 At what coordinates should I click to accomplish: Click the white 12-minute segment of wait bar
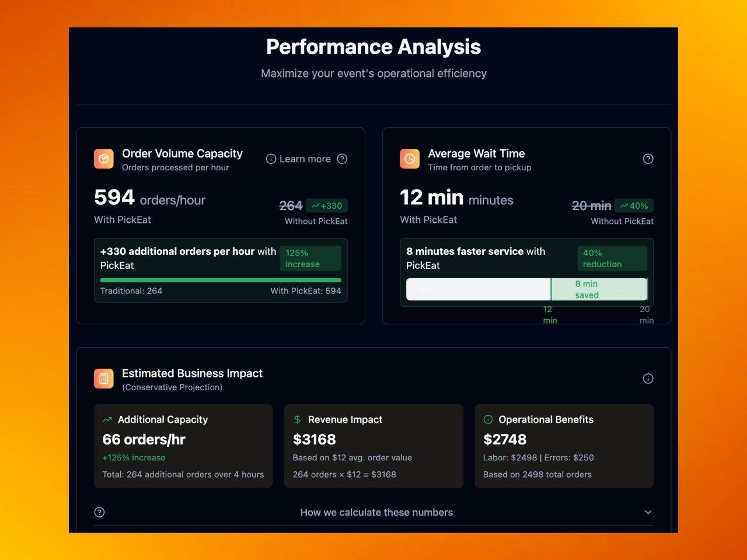(x=479, y=289)
